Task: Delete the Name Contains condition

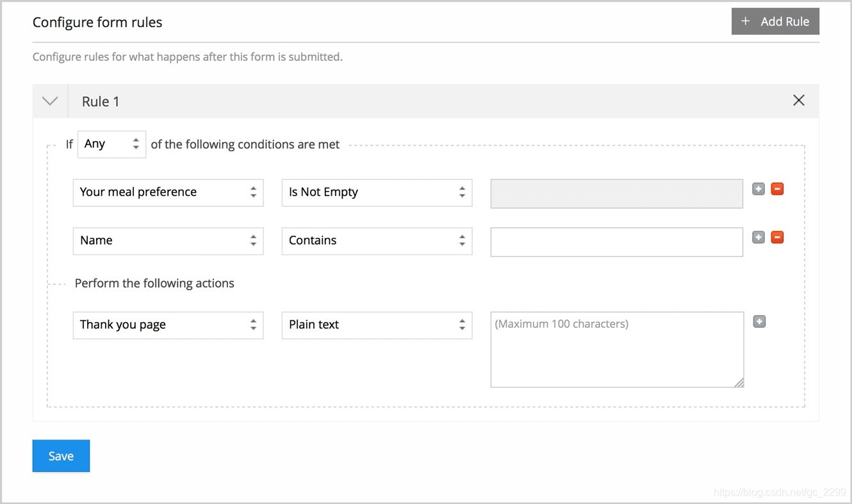Action: [x=777, y=238]
